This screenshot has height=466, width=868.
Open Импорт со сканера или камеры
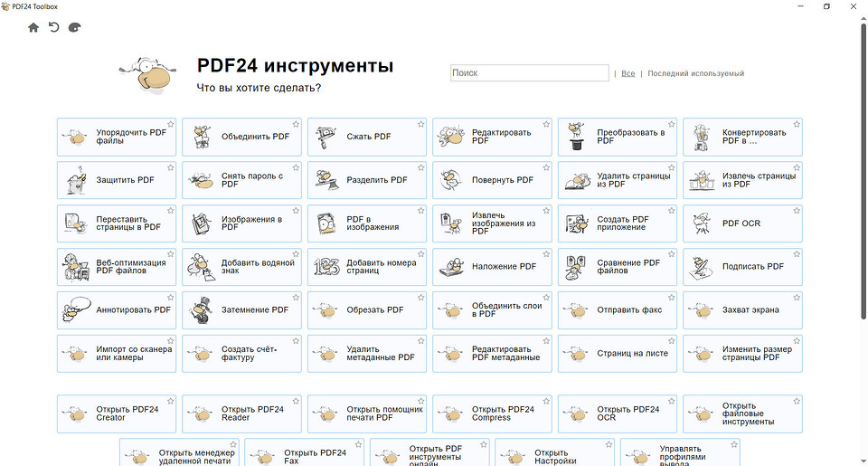(x=117, y=354)
